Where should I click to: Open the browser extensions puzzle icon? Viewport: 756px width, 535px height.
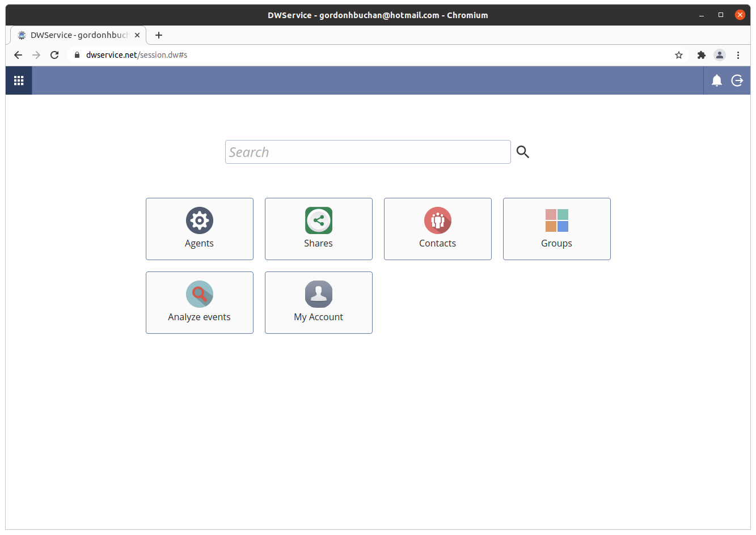coord(702,55)
